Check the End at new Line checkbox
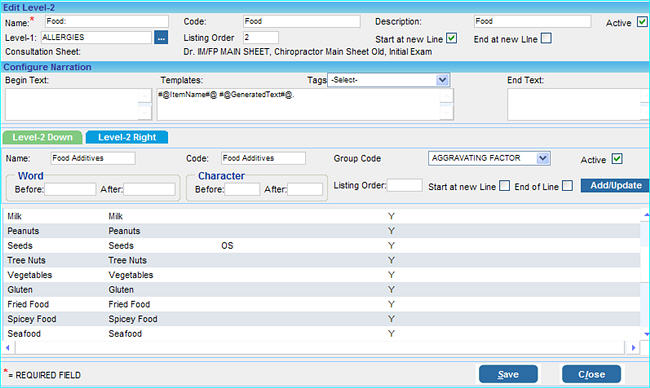Image resolution: width=650 pixels, height=388 pixels. coord(546,39)
